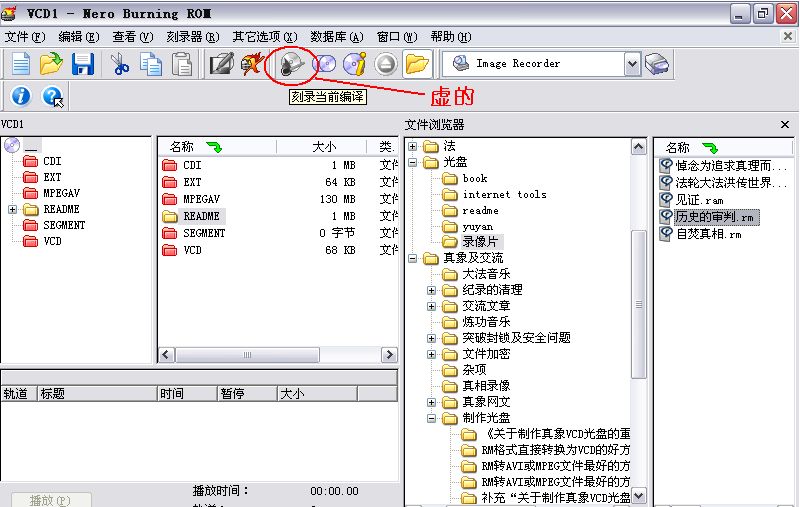Image resolution: width=800 pixels, height=507 pixels.
Task: Expand the 纪录的清理 folder node
Action: point(431,290)
